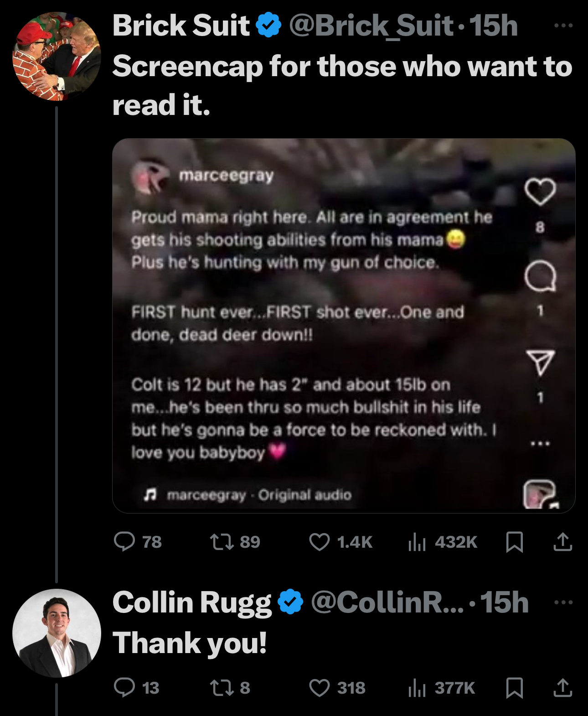Share Collin Rugg's Thank you tweet
588x716 pixels.
(x=562, y=688)
